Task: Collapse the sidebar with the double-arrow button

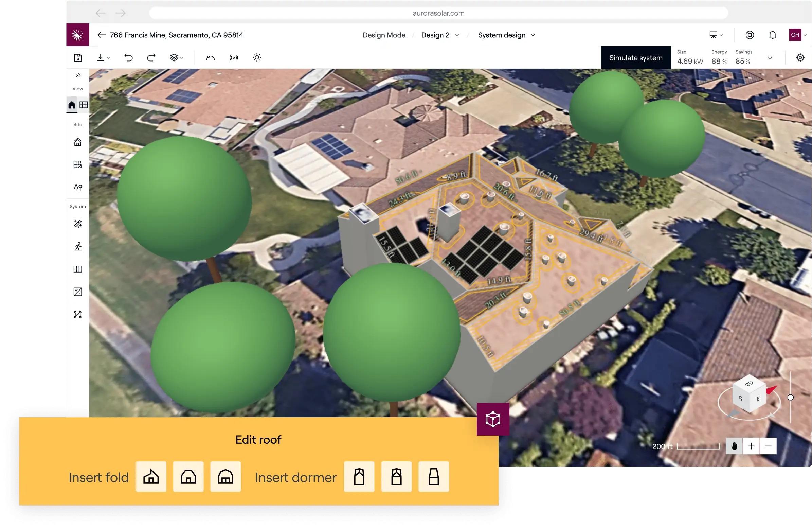Action: 78,75
